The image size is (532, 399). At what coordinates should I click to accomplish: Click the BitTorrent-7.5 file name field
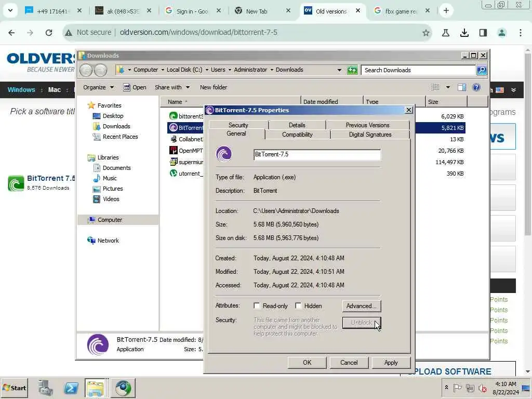pyautogui.click(x=317, y=154)
